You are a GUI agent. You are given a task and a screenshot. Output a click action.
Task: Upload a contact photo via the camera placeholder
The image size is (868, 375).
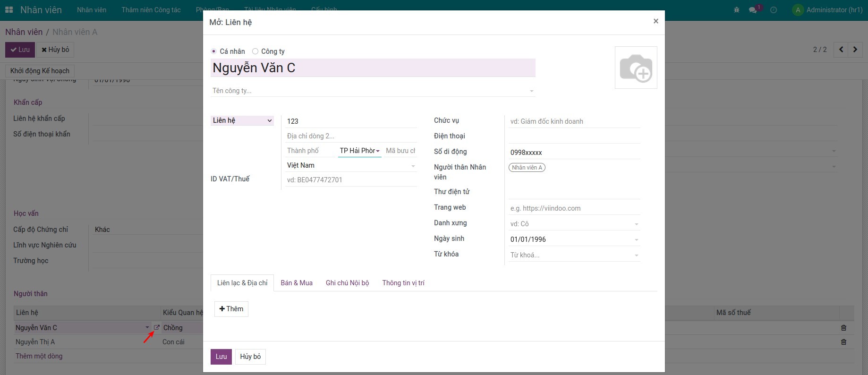(636, 68)
